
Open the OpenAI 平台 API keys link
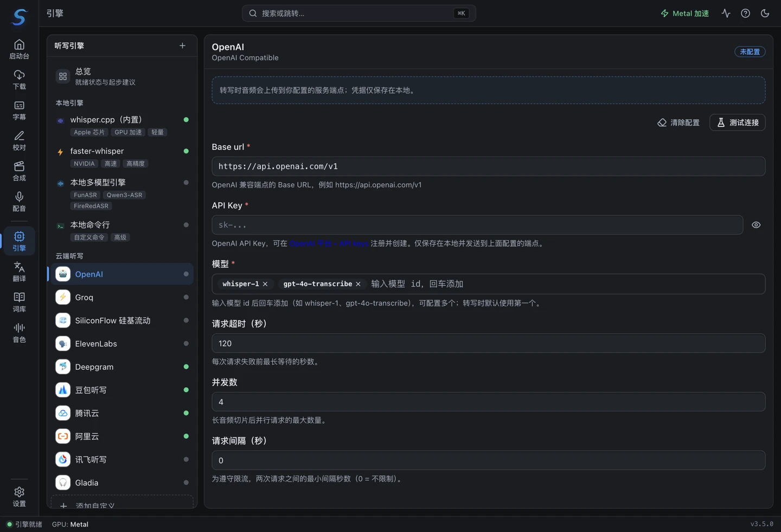(x=329, y=243)
